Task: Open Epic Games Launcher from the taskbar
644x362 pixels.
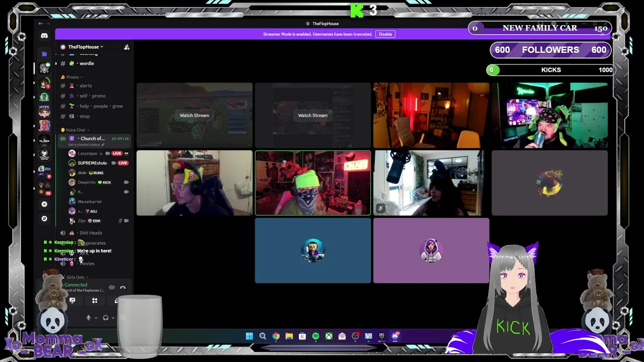Action: pos(382,336)
